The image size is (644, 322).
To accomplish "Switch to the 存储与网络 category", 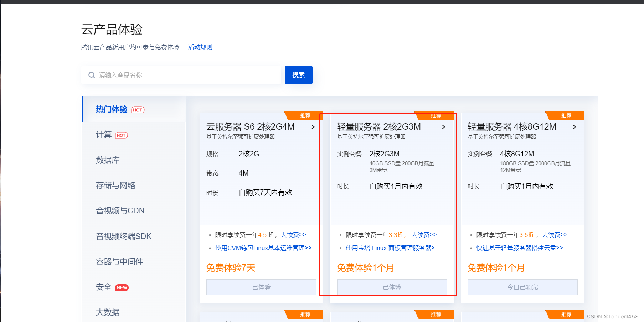I will coord(115,185).
